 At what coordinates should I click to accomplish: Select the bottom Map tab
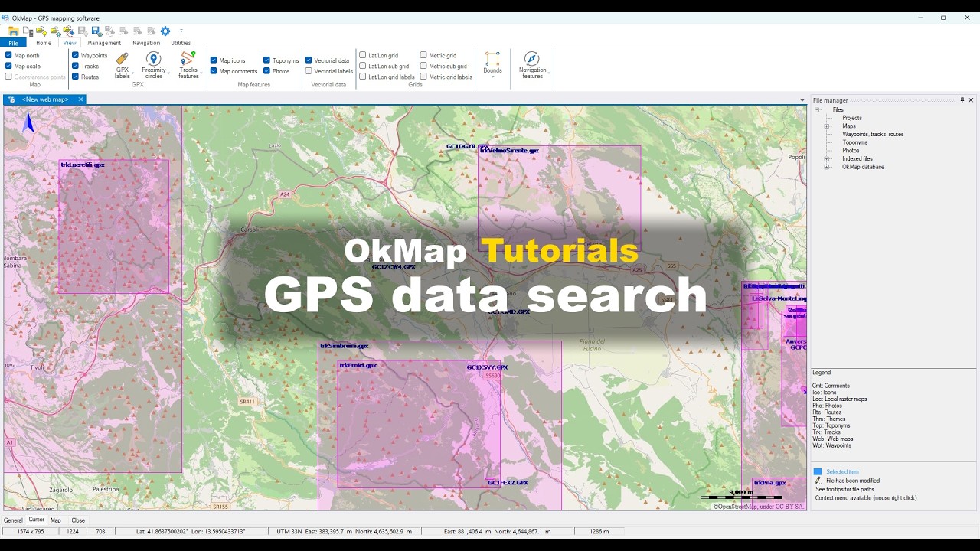[56, 520]
